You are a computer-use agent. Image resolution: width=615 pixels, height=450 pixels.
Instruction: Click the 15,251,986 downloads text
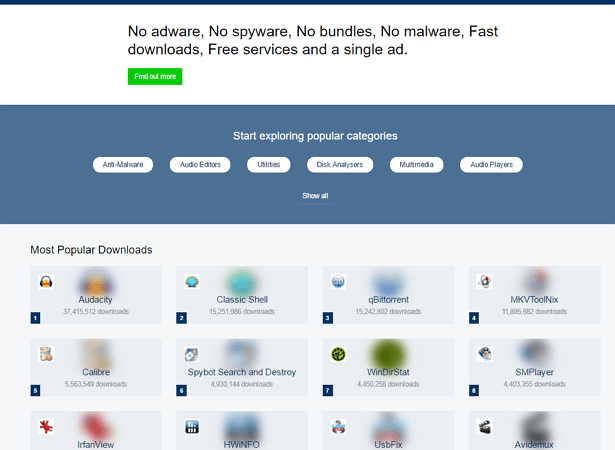242,312
